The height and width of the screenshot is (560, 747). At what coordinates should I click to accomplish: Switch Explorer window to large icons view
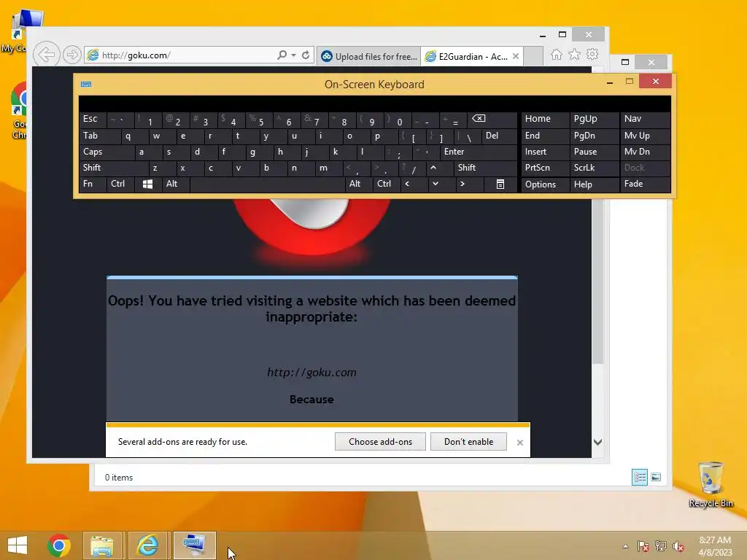[656, 477]
